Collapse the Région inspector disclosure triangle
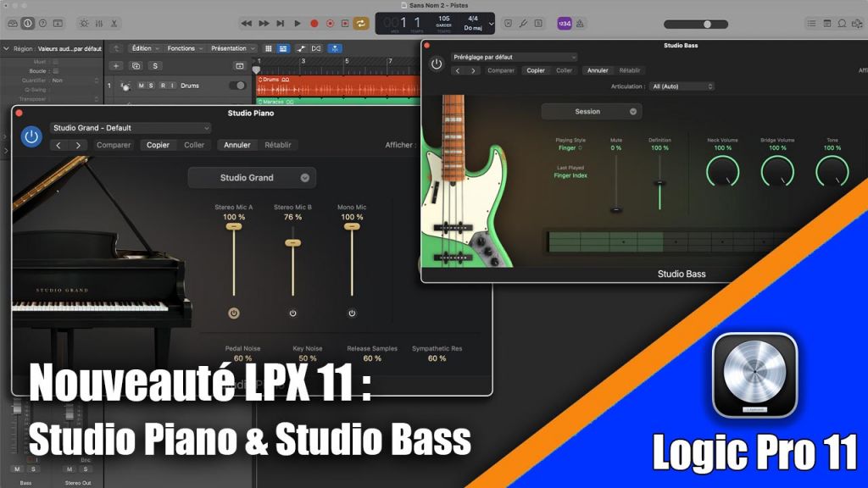Viewport: 868px width, 488px height. point(6,48)
